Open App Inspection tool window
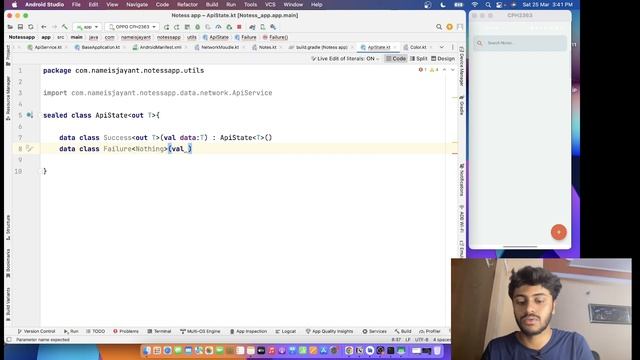640x360 pixels. coord(248,331)
